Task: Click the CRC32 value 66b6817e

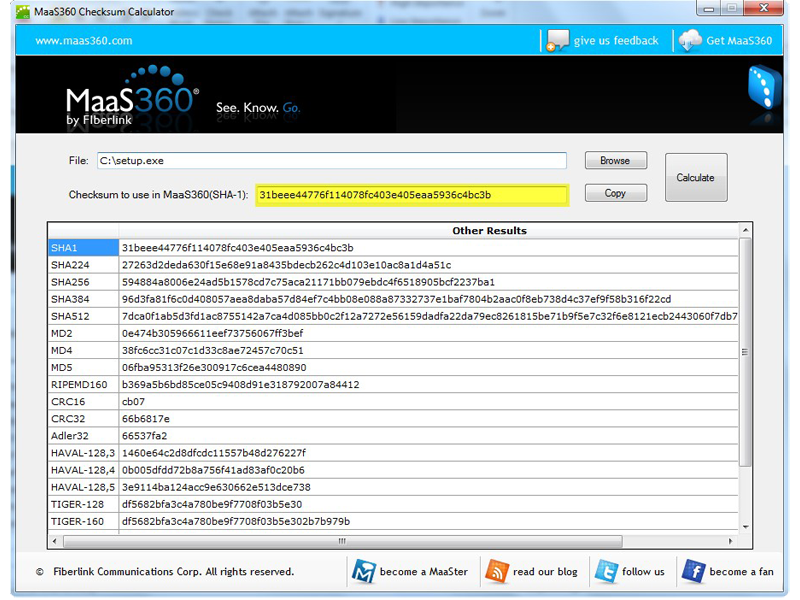Action: (x=146, y=419)
